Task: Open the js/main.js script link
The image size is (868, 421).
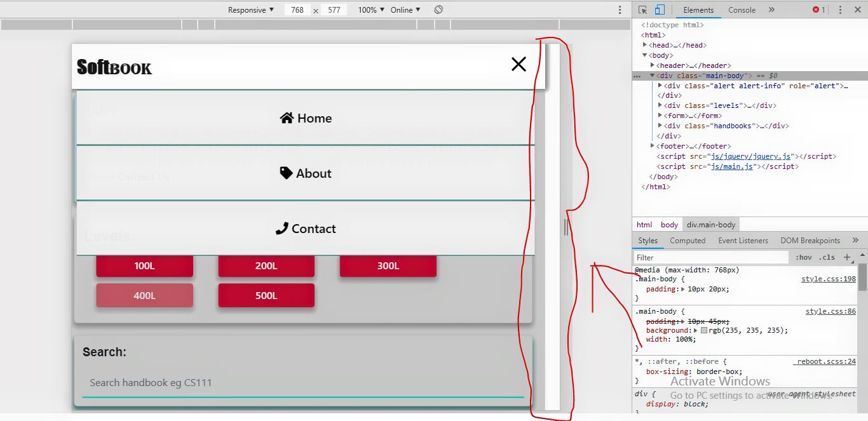Action: click(731, 166)
